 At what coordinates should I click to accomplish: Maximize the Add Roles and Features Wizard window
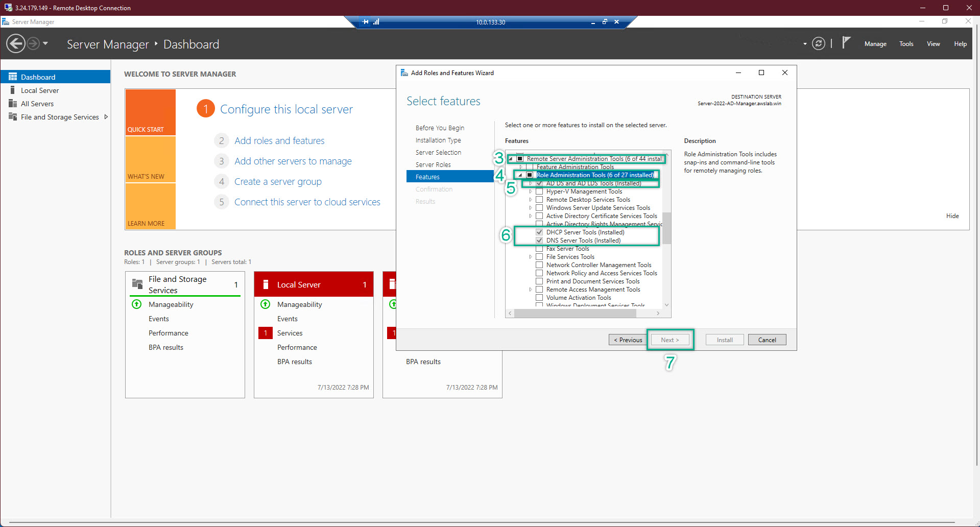(761, 73)
